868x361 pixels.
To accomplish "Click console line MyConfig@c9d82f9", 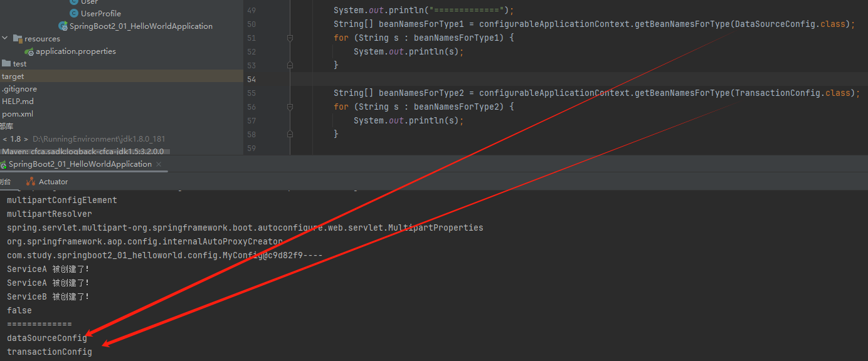I will [165, 255].
